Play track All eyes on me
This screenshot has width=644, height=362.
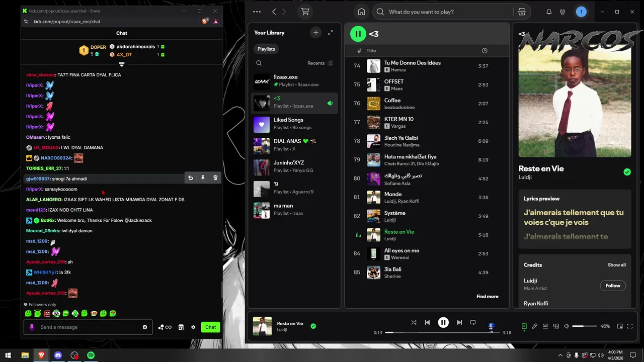pos(427,253)
